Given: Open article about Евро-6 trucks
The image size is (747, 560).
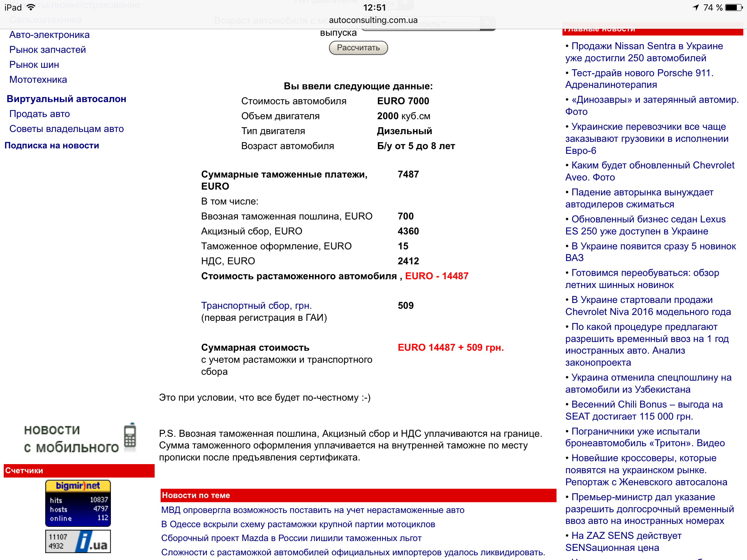Looking at the screenshot, I should [x=647, y=139].
